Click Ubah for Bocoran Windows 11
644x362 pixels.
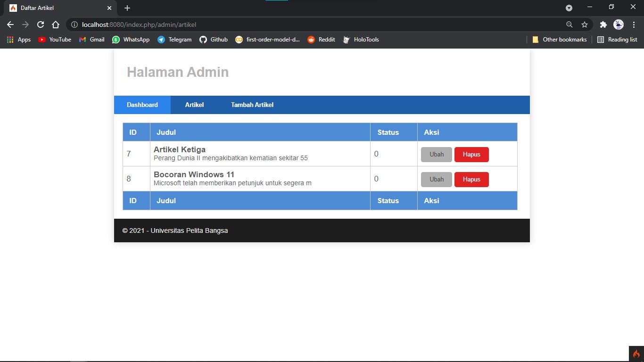pos(436,179)
